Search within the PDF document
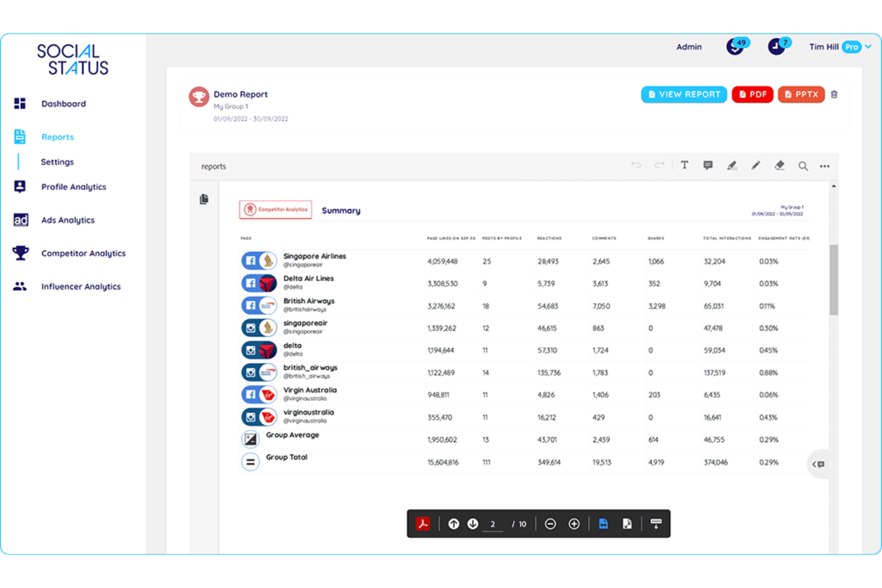Image resolution: width=882 pixels, height=588 pixels. point(803,166)
